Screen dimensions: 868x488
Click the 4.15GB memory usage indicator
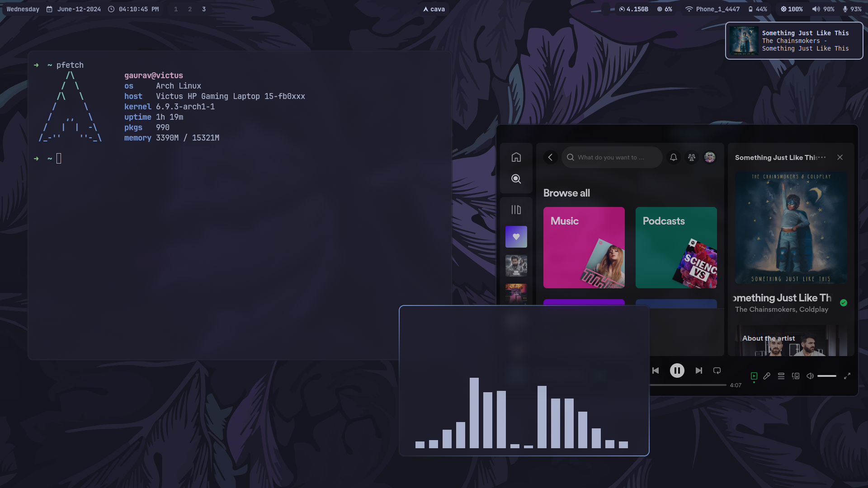tap(633, 9)
